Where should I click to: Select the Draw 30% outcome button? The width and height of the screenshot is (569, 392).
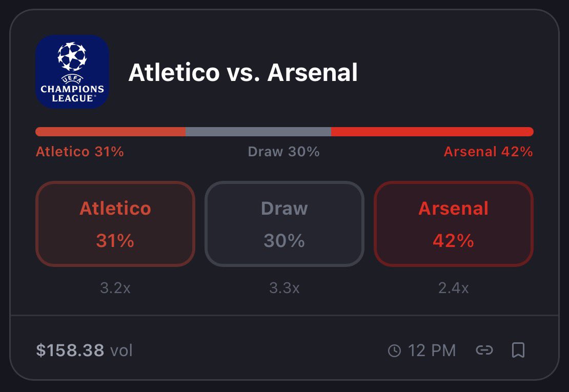click(284, 224)
